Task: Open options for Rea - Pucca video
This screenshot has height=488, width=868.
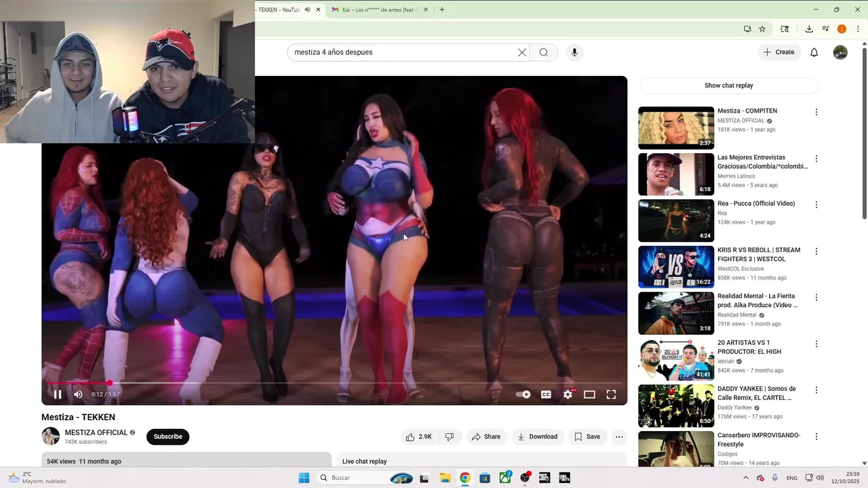Action: [816, 205]
